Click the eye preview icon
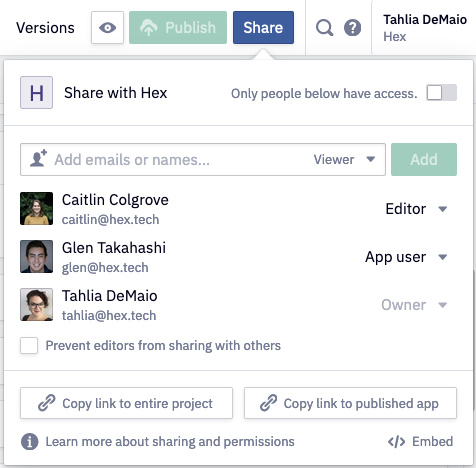Image resolution: width=476 pixels, height=468 pixels. (x=107, y=28)
